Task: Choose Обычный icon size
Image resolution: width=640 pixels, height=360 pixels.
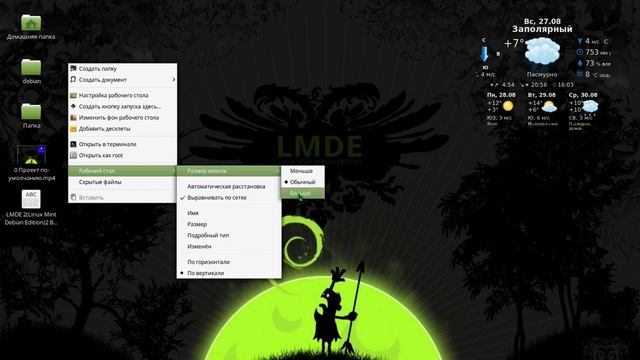Action: coord(302,182)
